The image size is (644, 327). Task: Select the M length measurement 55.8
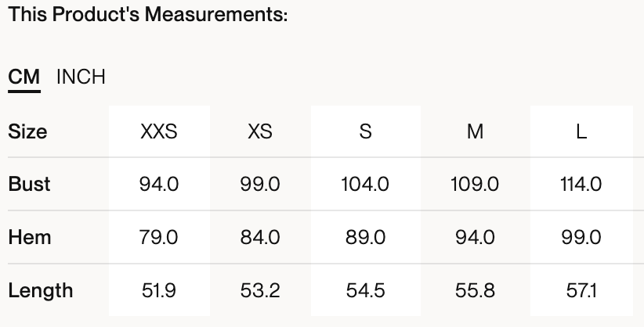[x=475, y=290]
